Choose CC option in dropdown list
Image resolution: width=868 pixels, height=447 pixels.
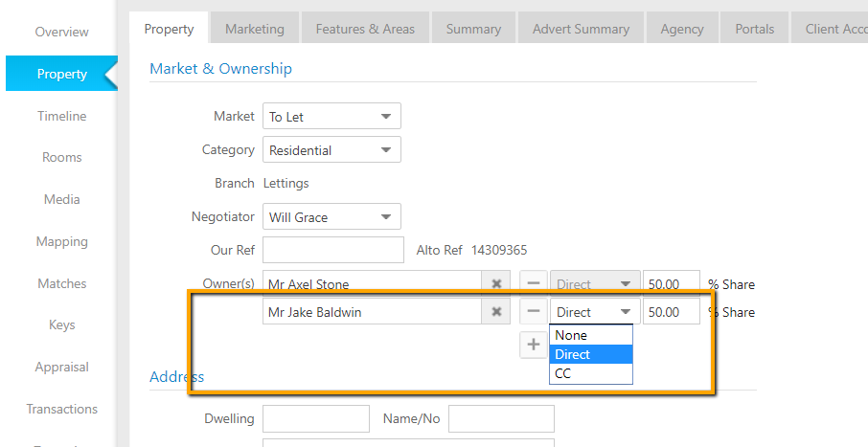(590, 373)
